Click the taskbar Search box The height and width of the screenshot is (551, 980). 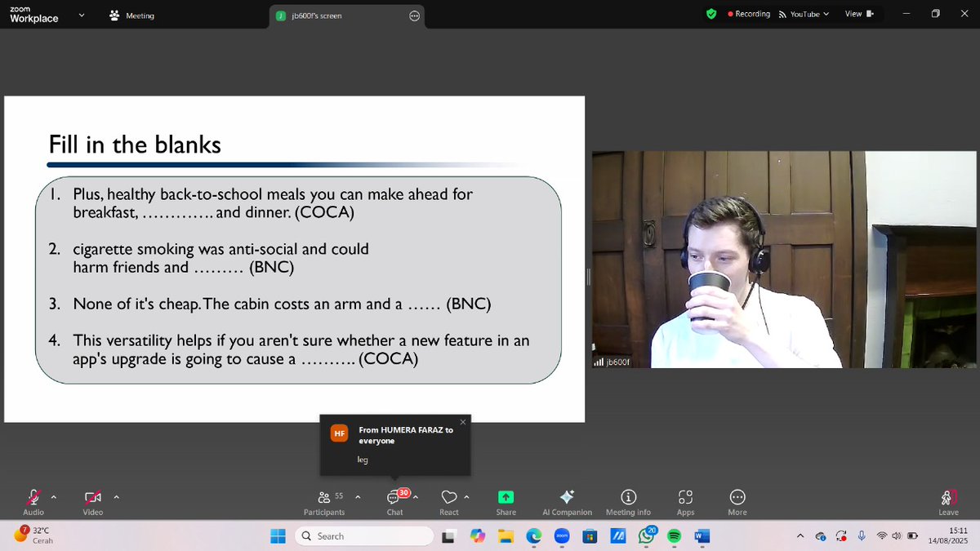click(364, 536)
